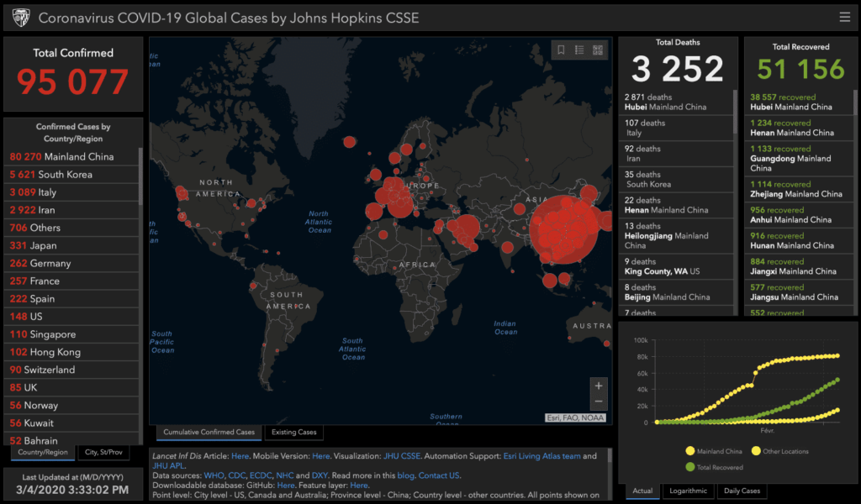Open the basemap gallery grid icon
The width and height of the screenshot is (861, 504).
(x=598, y=50)
